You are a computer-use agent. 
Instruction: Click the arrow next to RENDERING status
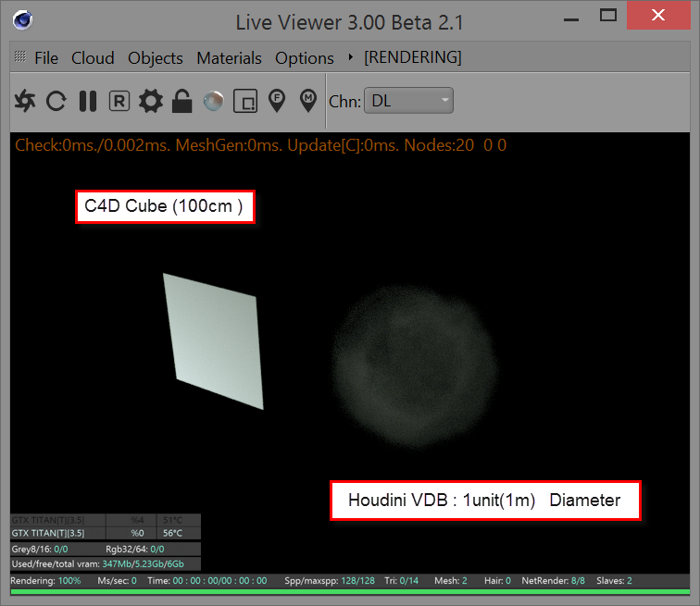350,57
